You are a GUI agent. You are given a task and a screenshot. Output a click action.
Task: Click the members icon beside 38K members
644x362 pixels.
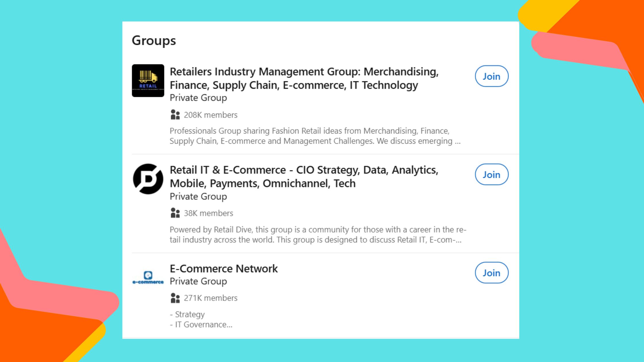[x=175, y=213]
